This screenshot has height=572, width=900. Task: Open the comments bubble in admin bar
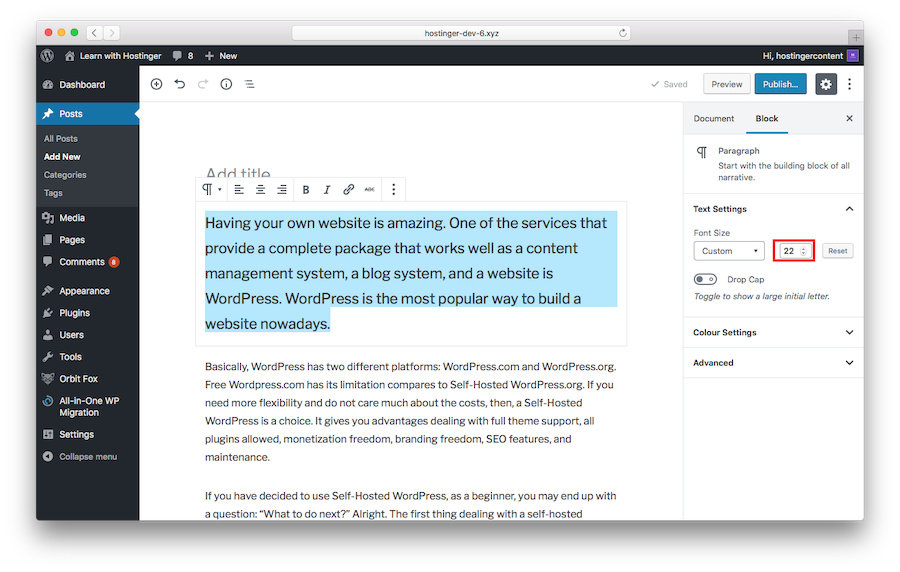pyautogui.click(x=183, y=56)
